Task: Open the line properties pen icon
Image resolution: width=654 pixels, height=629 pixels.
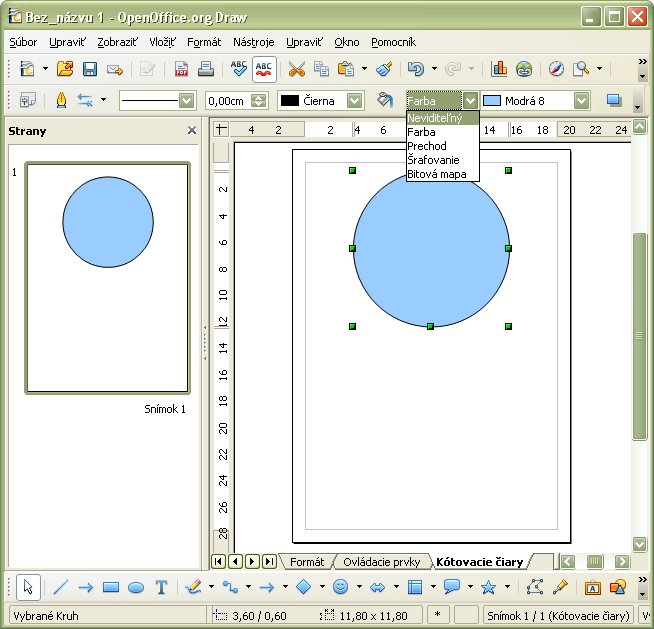Action: pos(61,101)
